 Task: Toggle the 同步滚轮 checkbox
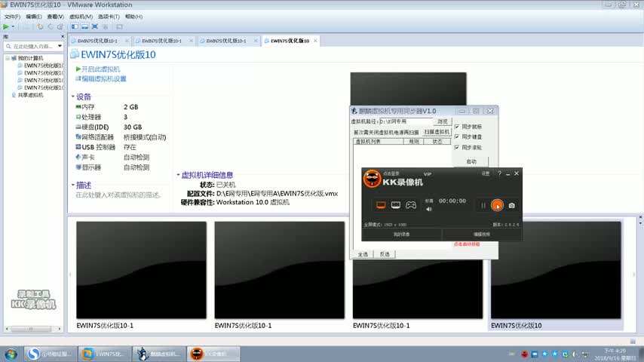(457, 147)
